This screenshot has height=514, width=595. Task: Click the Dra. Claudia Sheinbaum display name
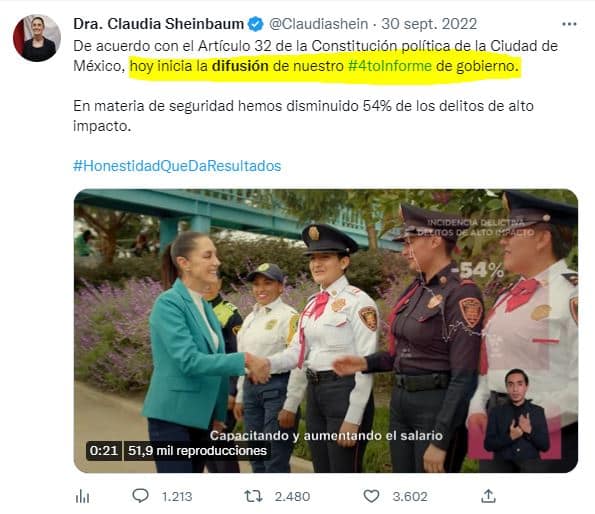click(159, 24)
